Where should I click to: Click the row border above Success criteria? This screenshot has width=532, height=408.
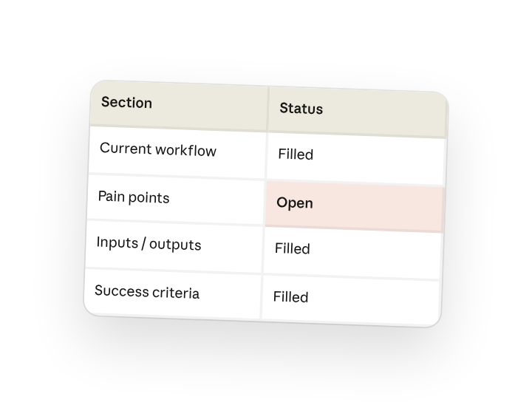(173, 271)
